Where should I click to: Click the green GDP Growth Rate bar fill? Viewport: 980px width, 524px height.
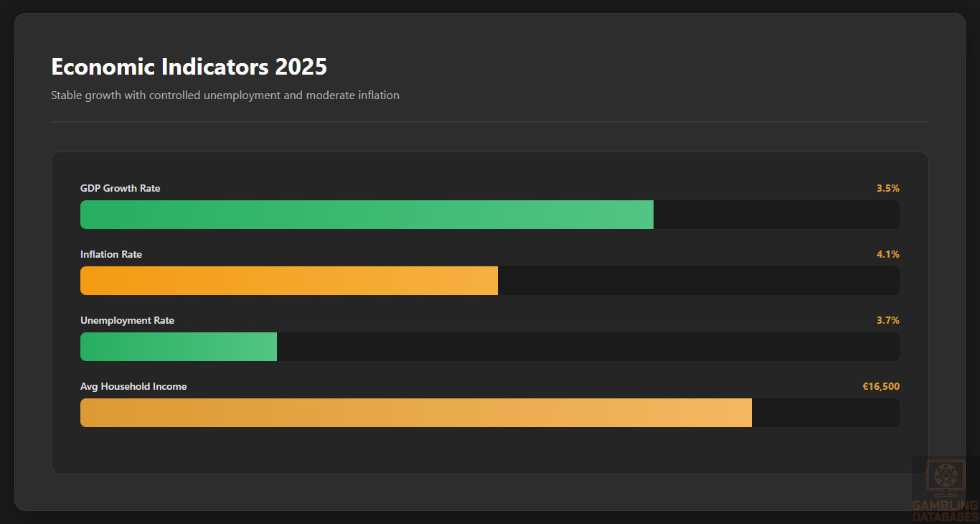pos(367,215)
